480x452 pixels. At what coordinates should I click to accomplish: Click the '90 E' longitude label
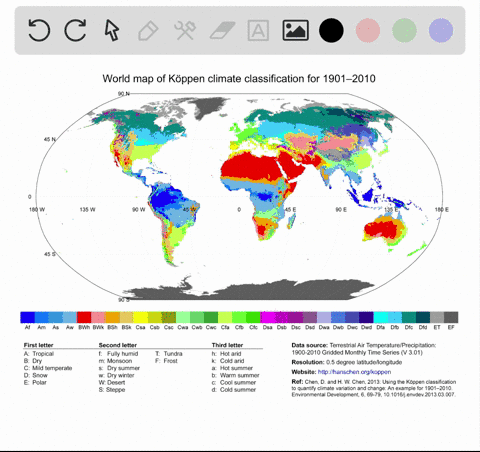341,210
